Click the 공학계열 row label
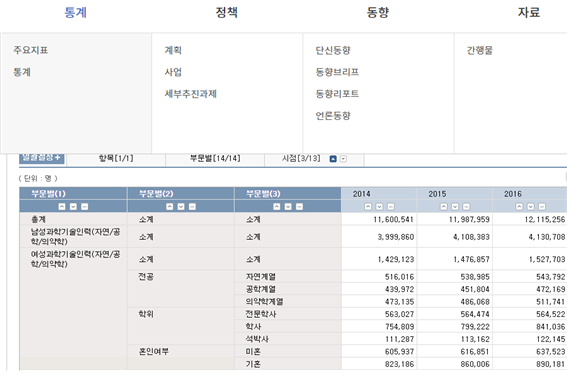This screenshot has width=567, height=375. [x=261, y=289]
